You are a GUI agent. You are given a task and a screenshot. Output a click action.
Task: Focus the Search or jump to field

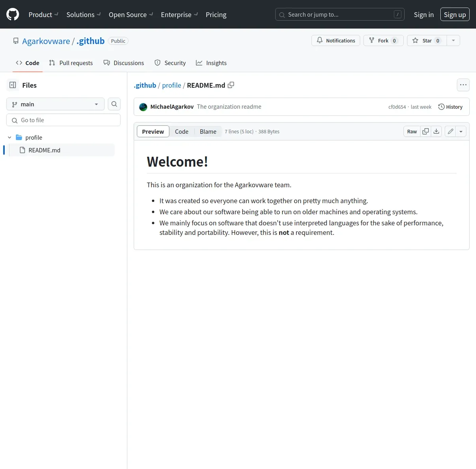340,15
